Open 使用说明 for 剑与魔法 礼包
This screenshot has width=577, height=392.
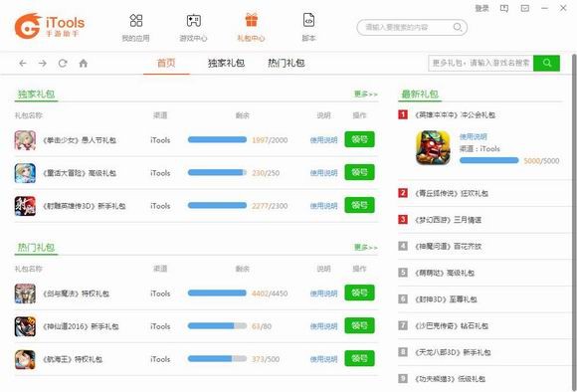324,294
